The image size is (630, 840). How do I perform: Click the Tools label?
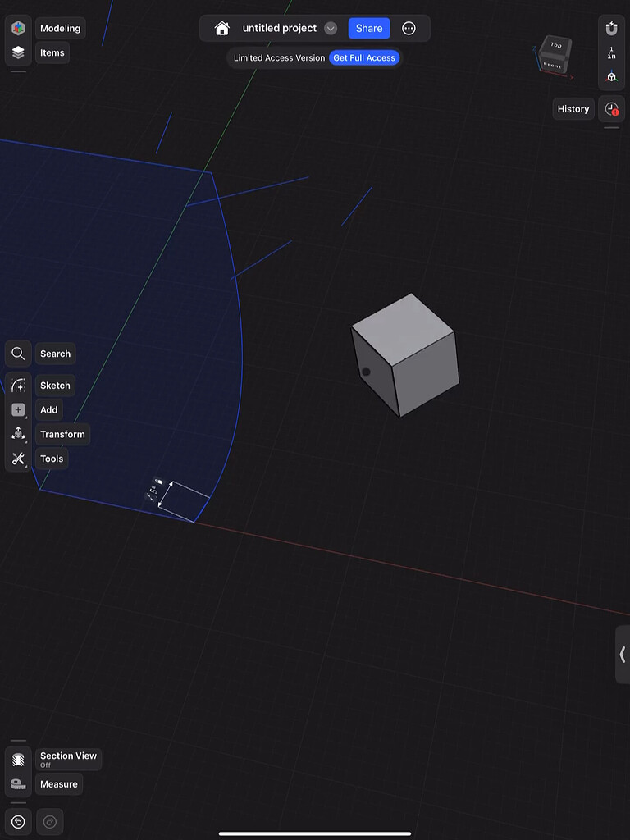coord(52,459)
